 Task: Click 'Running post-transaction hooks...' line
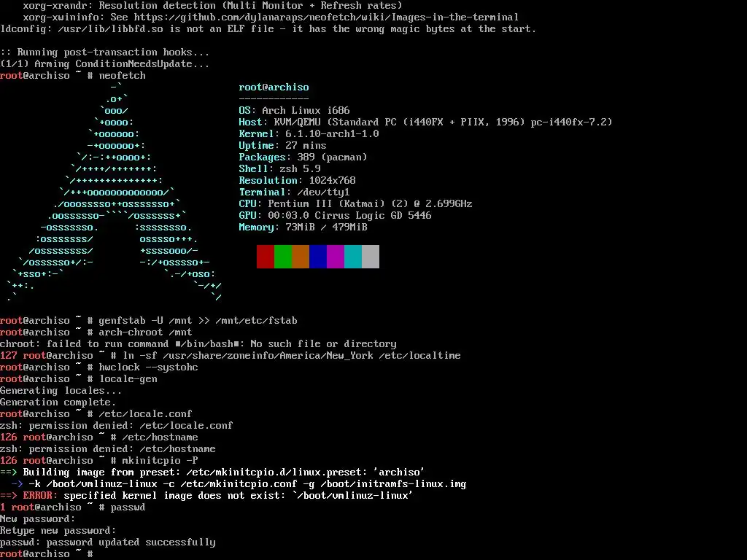pyautogui.click(x=105, y=52)
